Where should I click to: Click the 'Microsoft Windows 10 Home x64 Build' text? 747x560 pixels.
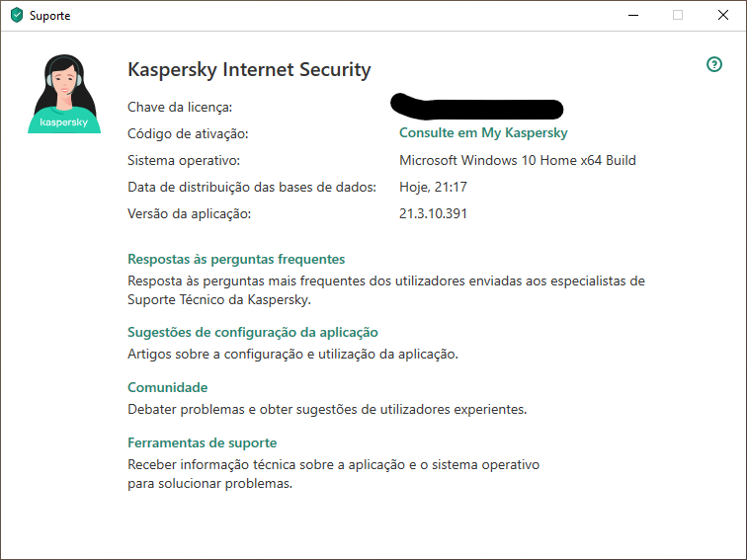tap(517, 160)
